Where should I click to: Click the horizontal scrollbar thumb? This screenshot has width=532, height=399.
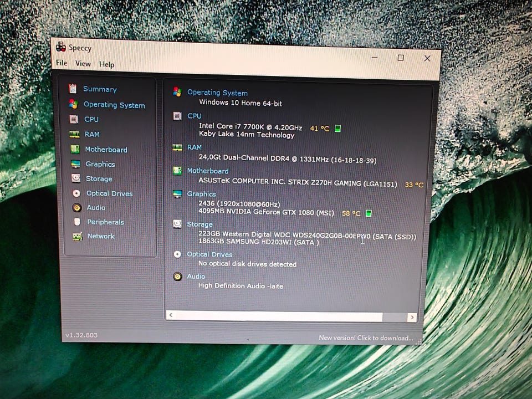pos(279,316)
